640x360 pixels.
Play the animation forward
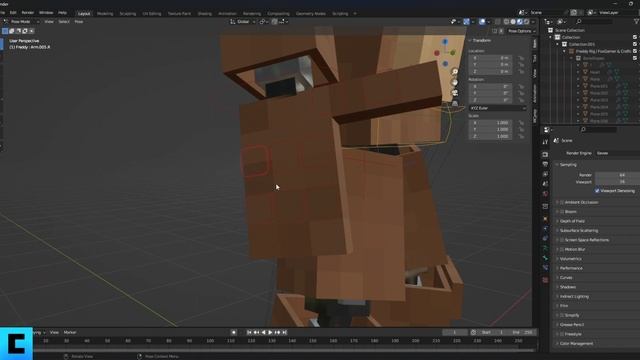pyautogui.click(x=270, y=333)
